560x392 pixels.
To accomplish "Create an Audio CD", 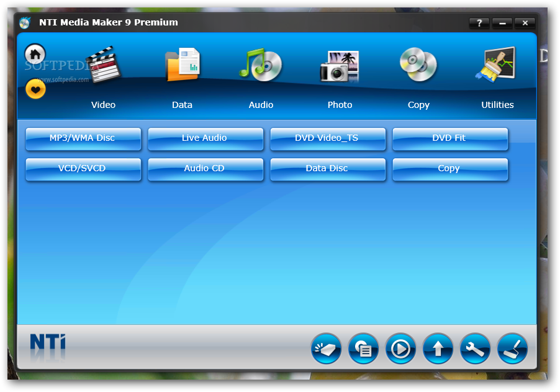I will click(x=205, y=169).
